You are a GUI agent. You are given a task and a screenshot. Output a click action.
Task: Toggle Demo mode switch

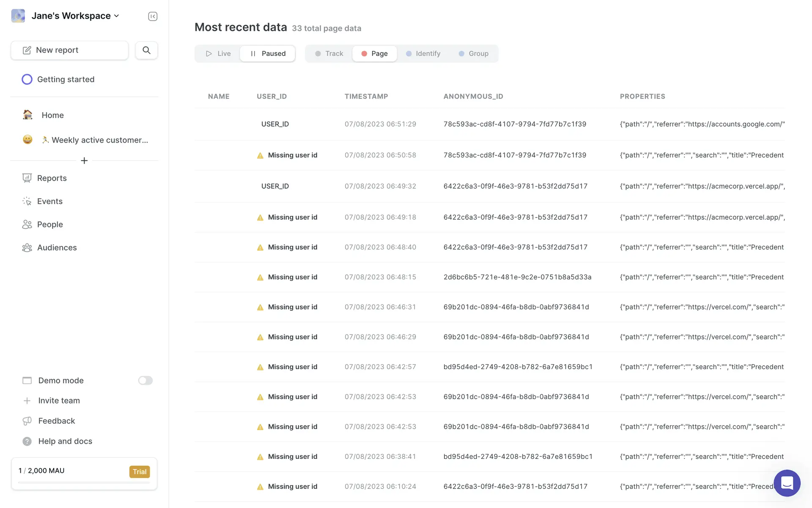[x=145, y=381]
